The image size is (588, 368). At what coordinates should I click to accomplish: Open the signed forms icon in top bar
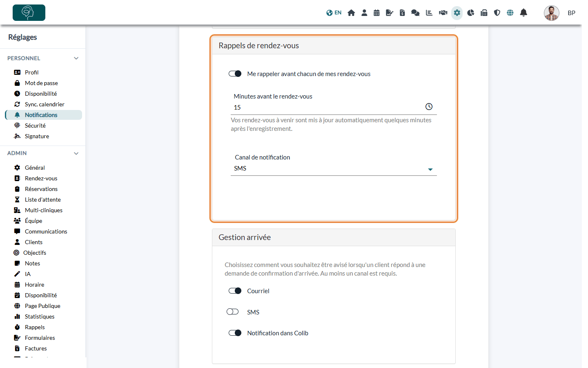pyautogui.click(x=390, y=13)
